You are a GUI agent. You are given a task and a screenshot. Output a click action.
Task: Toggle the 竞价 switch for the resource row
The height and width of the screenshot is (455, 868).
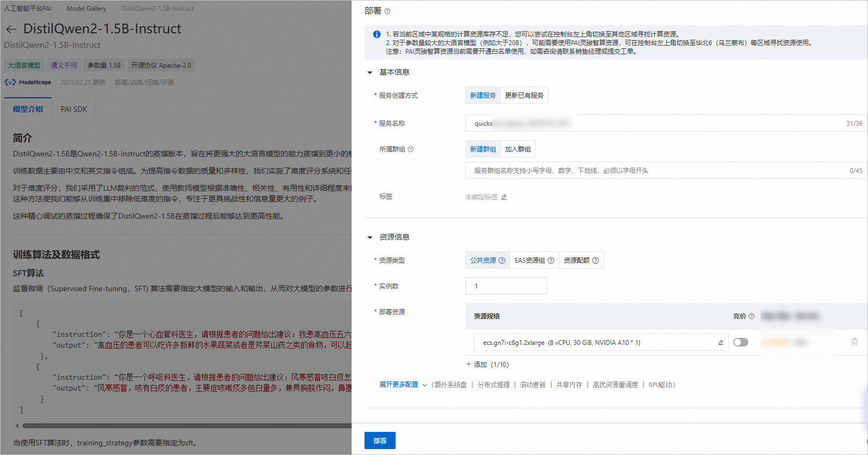point(741,342)
